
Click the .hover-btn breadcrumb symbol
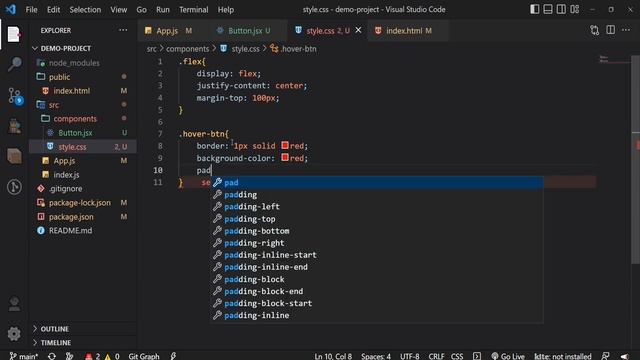click(x=293, y=49)
